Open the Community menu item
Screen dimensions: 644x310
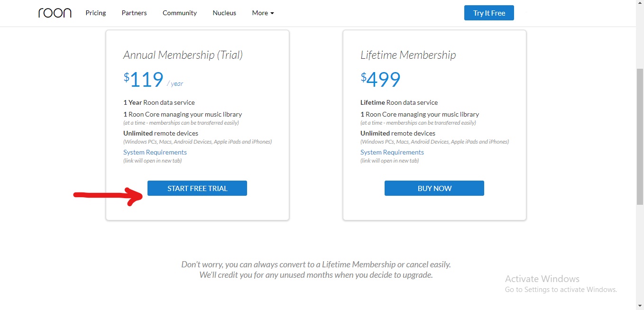coord(180,13)
